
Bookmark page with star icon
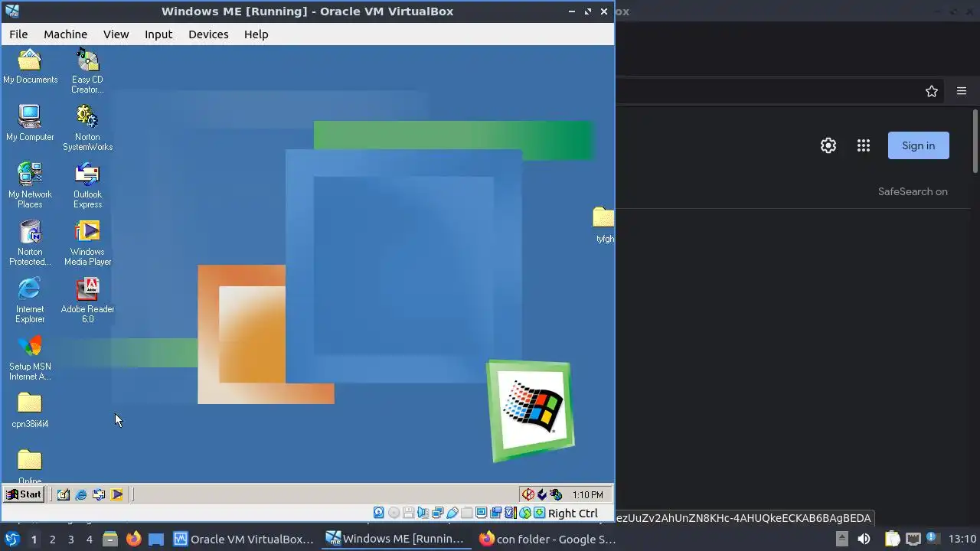click(x=932, y=91)
